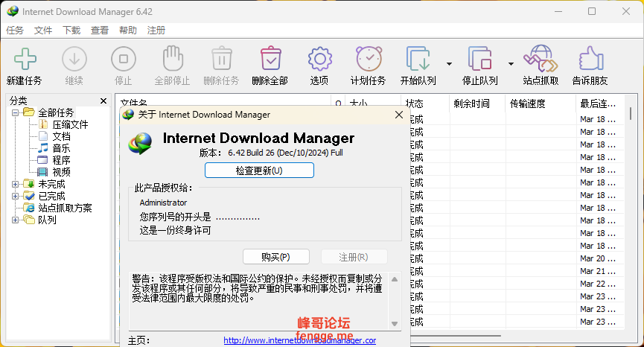Click the Buy (购买) button
This screenshot has height=347, width=644.
[x=276, y=257]
